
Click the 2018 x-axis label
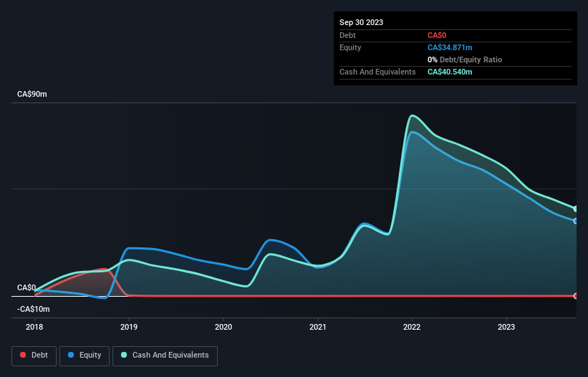(34, 327)
